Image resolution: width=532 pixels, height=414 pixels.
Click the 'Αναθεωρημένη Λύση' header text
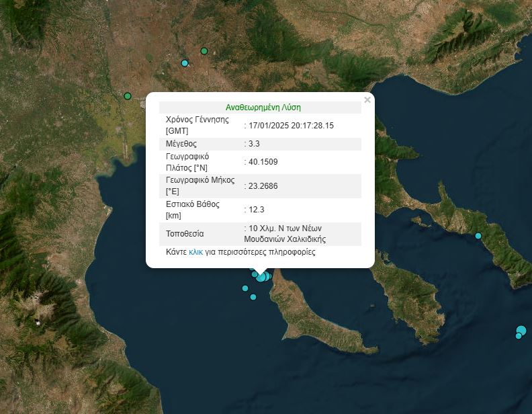point(263,107)
